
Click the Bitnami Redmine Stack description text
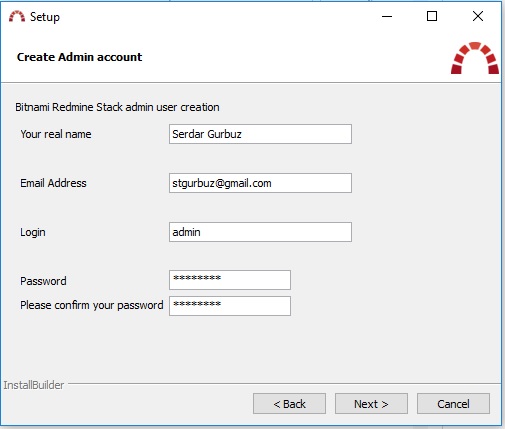click(x=117, y=107)
